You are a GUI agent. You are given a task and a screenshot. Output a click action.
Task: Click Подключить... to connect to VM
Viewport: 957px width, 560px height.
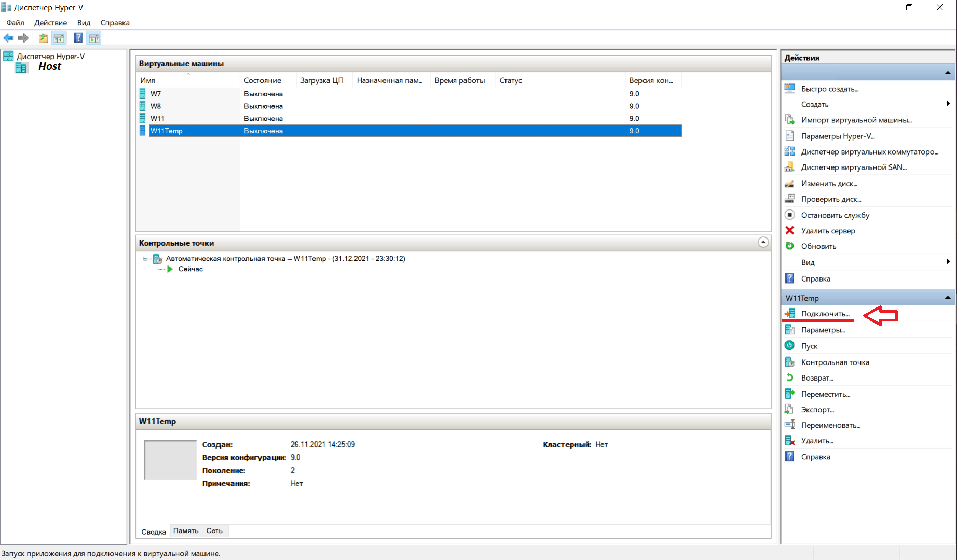pos(825,314)
